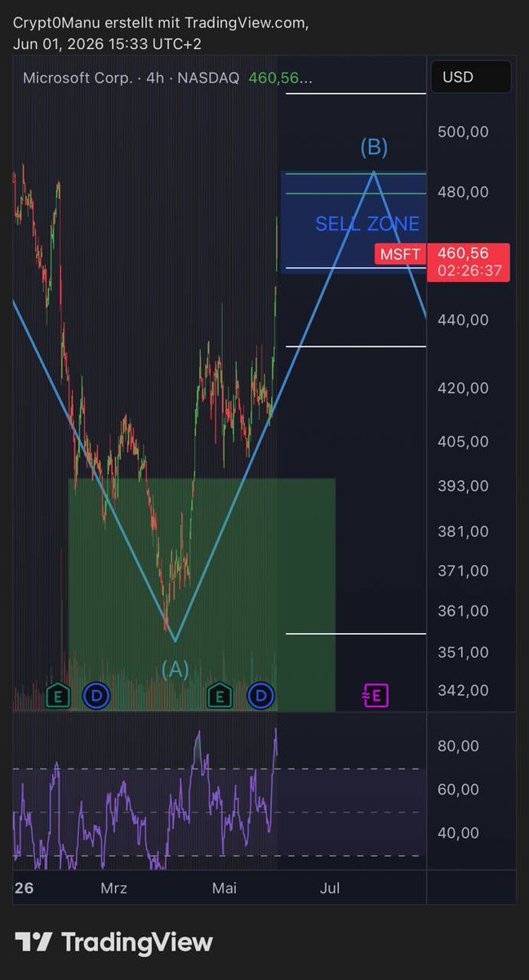529x980 pixels.
Task: Open the green earnings E marker above Mai
Action: [220, 696]
